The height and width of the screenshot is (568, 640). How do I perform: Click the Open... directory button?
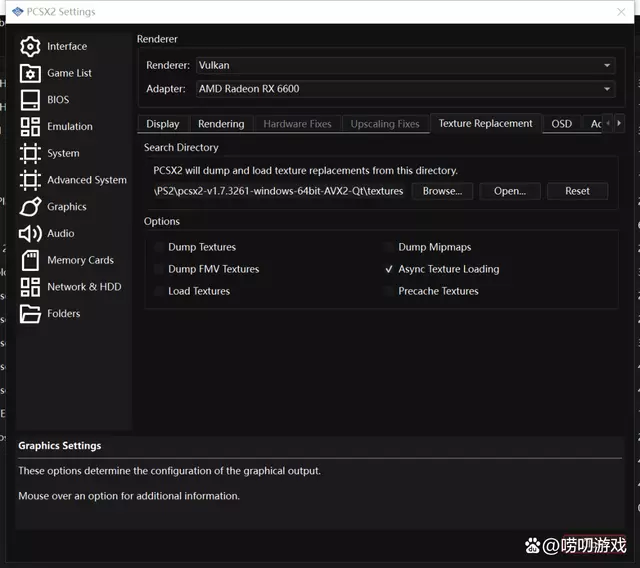[510, 191]
